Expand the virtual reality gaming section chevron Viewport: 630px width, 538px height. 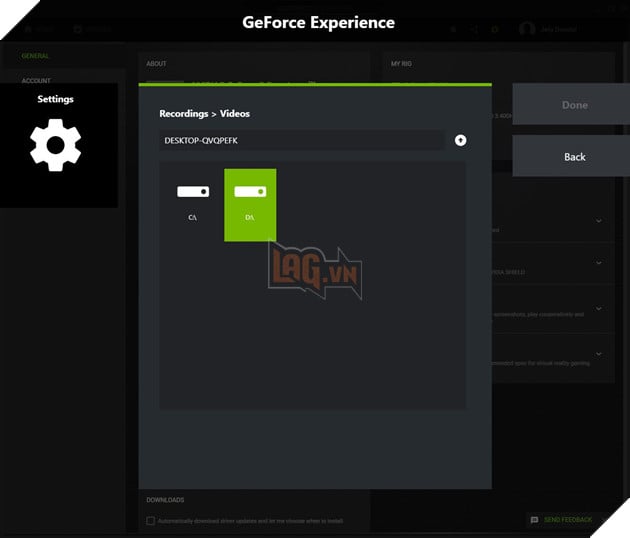click(x=599, y=354)
